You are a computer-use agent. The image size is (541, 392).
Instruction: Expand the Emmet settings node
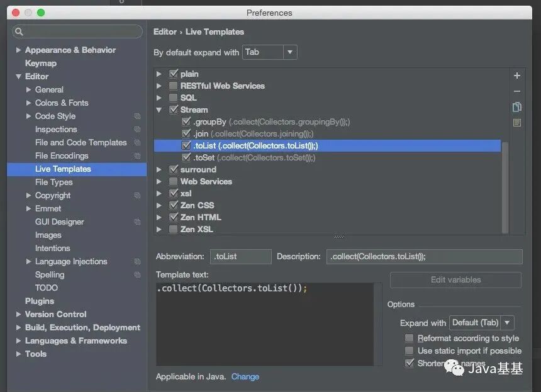(x=29, y=208)
